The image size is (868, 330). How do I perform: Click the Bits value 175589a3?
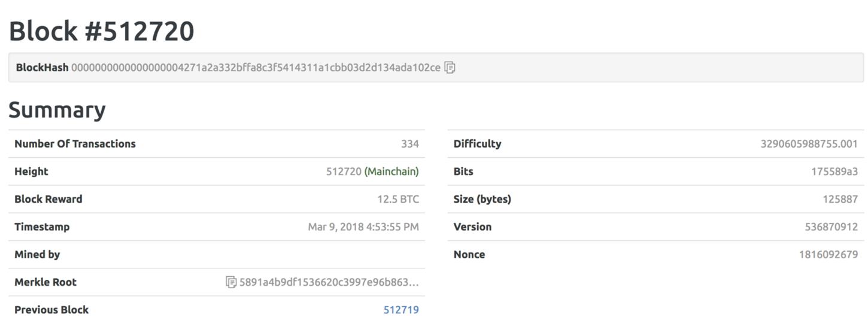[x=834, y=172]
